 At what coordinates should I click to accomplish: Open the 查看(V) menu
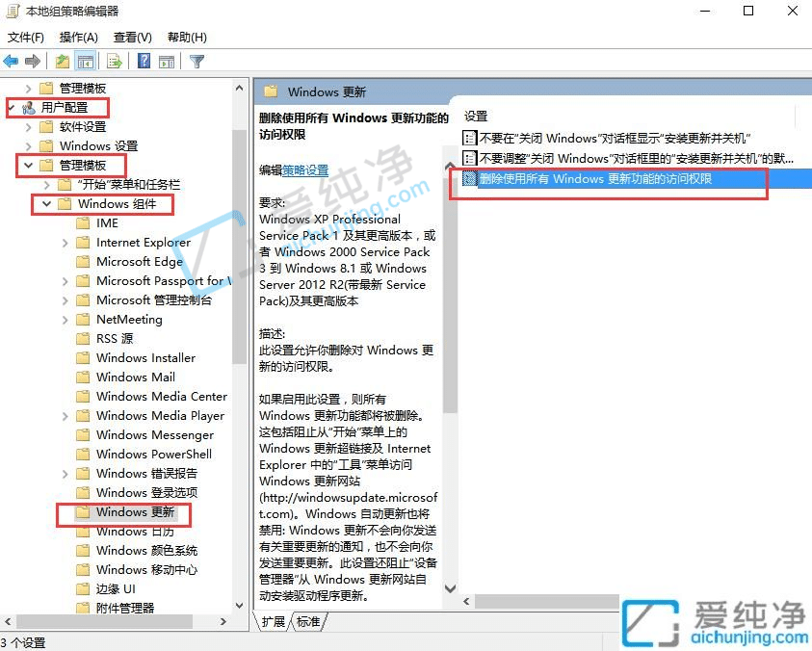click(134, 37)
